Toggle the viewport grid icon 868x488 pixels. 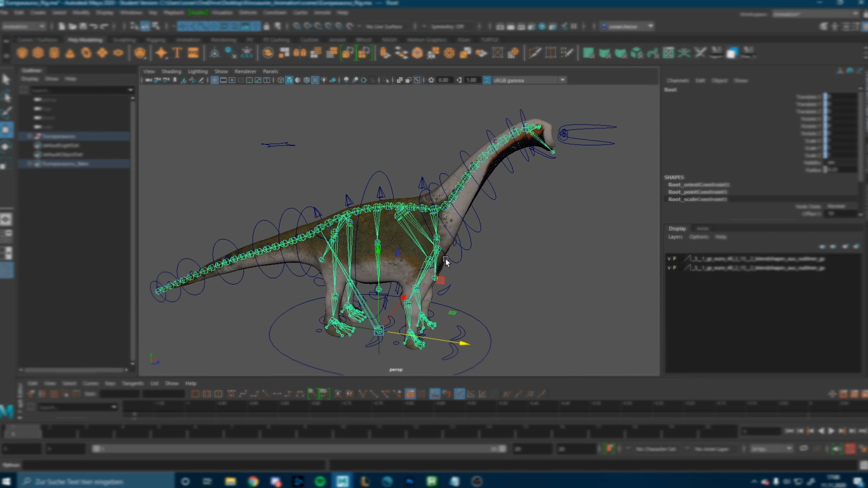coord(214,80)
